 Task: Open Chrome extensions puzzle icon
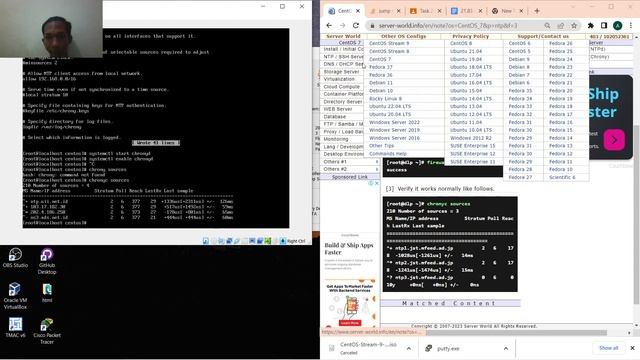coord(591,25)
